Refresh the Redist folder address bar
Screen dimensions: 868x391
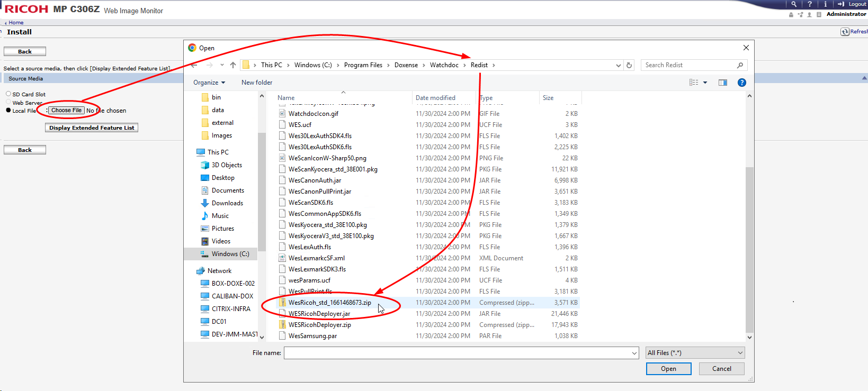tap(629, 65)
